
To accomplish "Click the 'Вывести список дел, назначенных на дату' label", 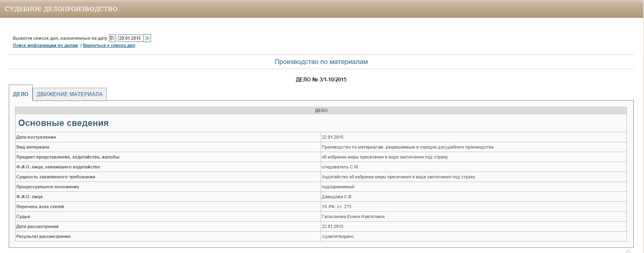I will [60, 39].
